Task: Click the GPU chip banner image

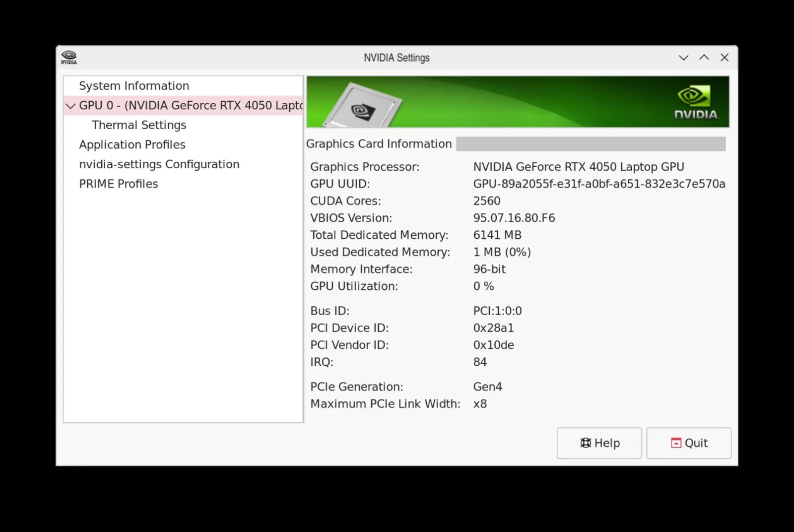Action: [x=363, y=105]
